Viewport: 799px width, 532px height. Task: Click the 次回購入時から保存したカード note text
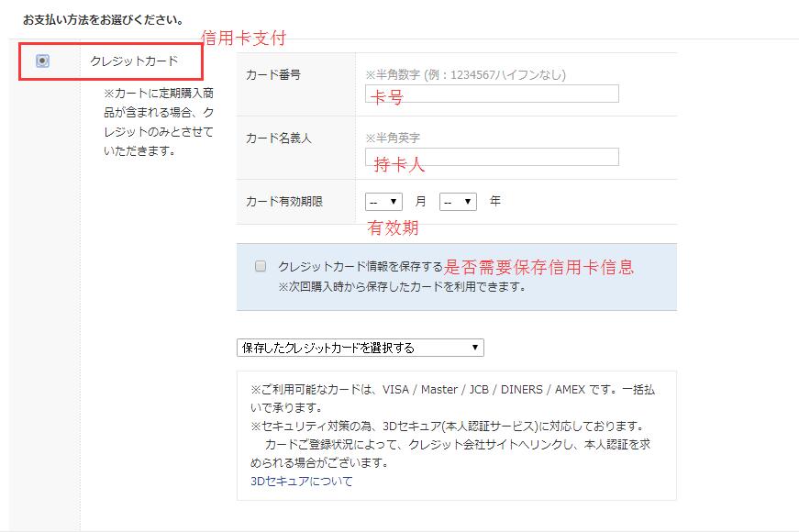pos(402,287)
